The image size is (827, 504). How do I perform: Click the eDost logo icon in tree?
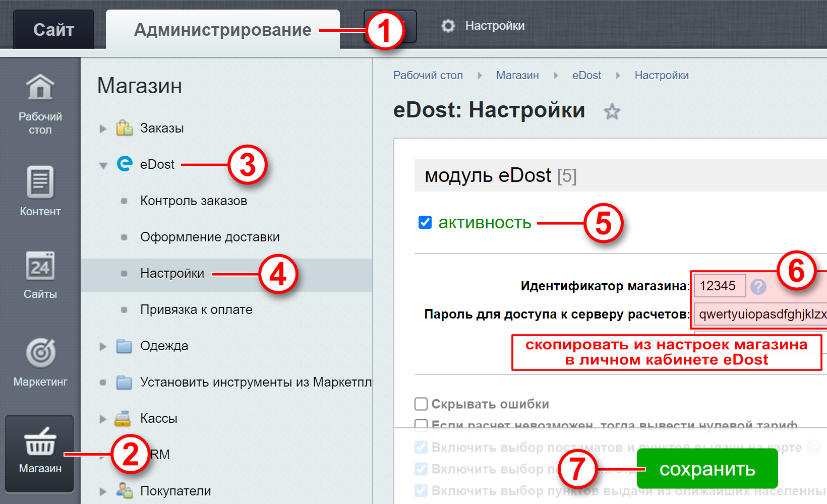tap(125, 164)
